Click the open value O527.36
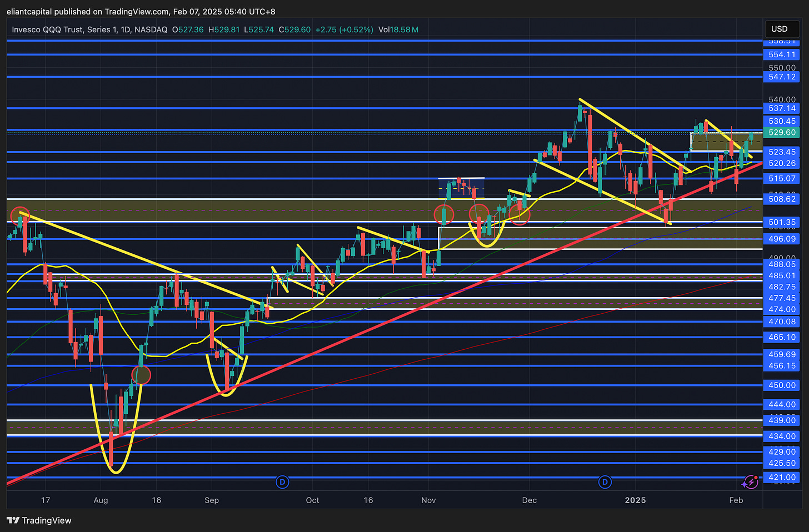Screen dimensions: 809x532 [188, 29]
